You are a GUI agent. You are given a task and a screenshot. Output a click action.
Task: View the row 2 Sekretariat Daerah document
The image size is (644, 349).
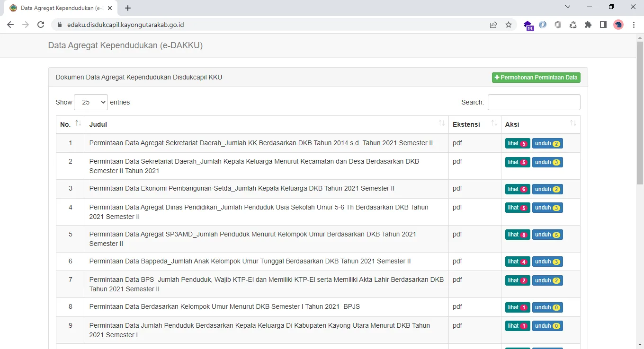[518, 162]
